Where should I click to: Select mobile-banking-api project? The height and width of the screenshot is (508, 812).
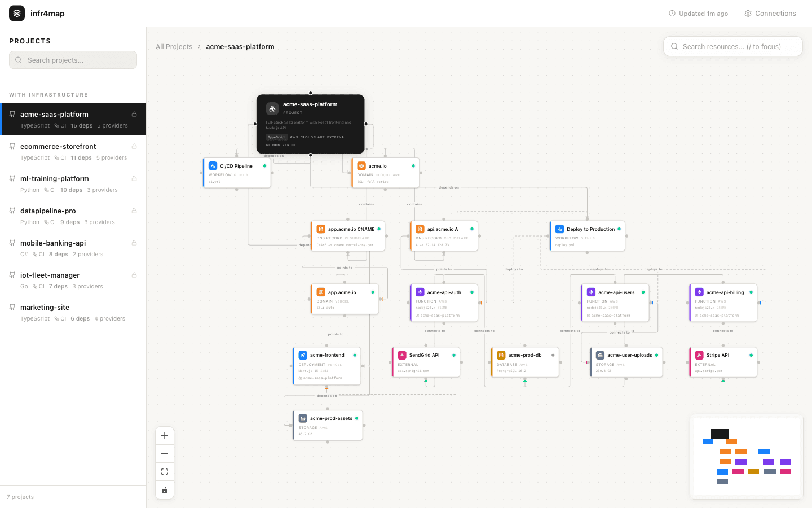click(73, 248)
